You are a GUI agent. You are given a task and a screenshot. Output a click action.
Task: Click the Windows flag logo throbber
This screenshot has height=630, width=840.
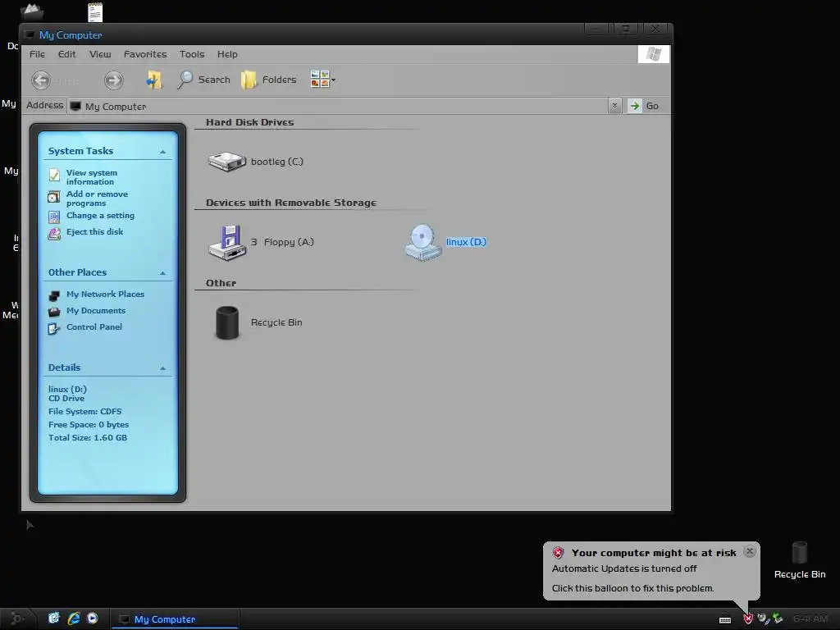pyautogui.click(x=654, y=54)
